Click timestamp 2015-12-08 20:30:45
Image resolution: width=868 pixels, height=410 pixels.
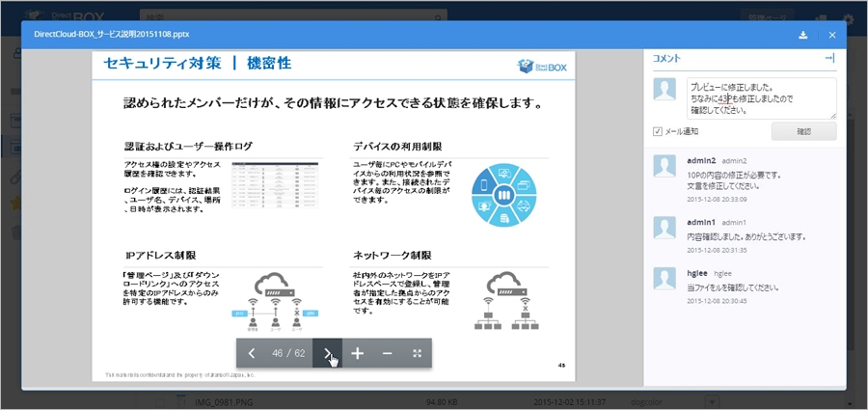coord(717,301)
